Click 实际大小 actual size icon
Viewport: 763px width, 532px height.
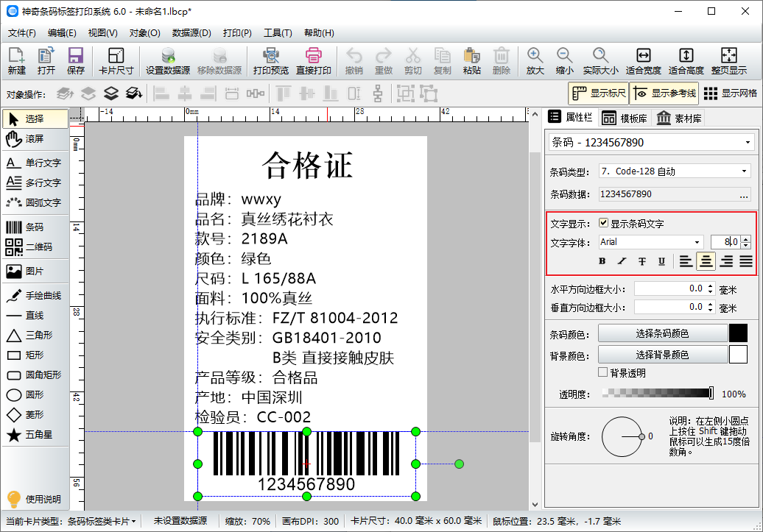click(x=600, y=61)
